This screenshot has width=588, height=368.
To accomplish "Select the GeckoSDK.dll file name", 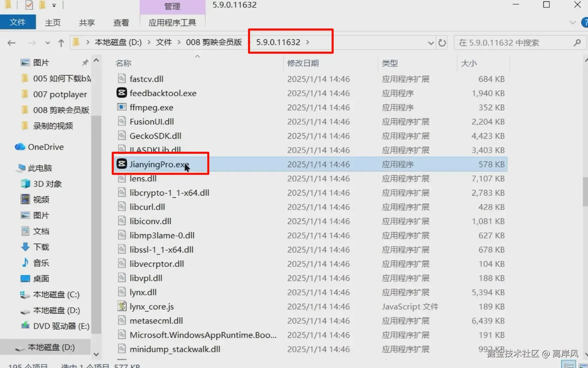I will point(156,136).
